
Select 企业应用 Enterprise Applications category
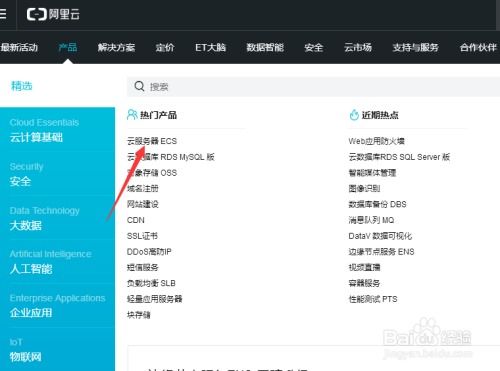57,306
